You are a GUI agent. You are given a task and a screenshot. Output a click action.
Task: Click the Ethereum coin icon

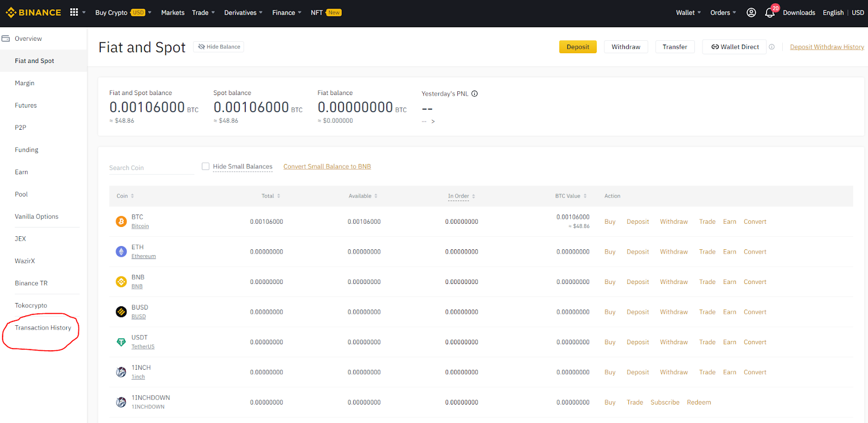click(122, 251)
